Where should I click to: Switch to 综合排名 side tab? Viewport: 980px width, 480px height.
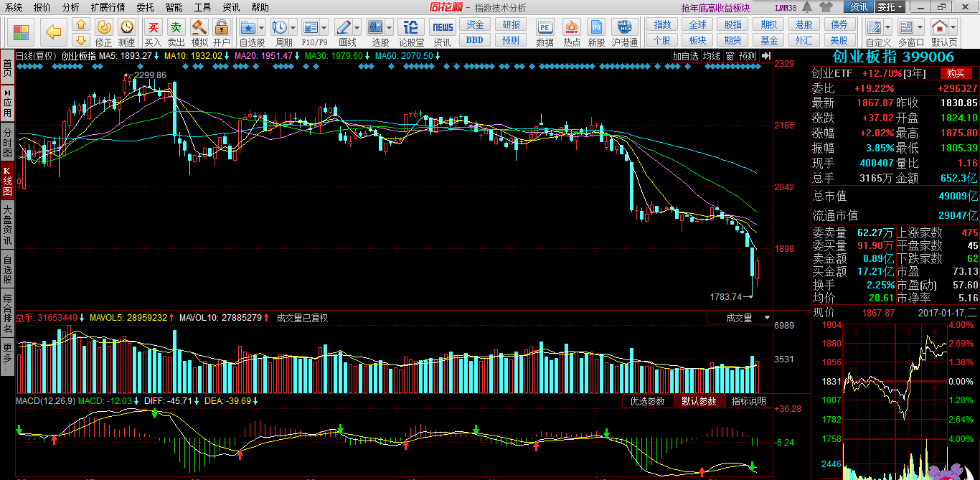[7, 313]
